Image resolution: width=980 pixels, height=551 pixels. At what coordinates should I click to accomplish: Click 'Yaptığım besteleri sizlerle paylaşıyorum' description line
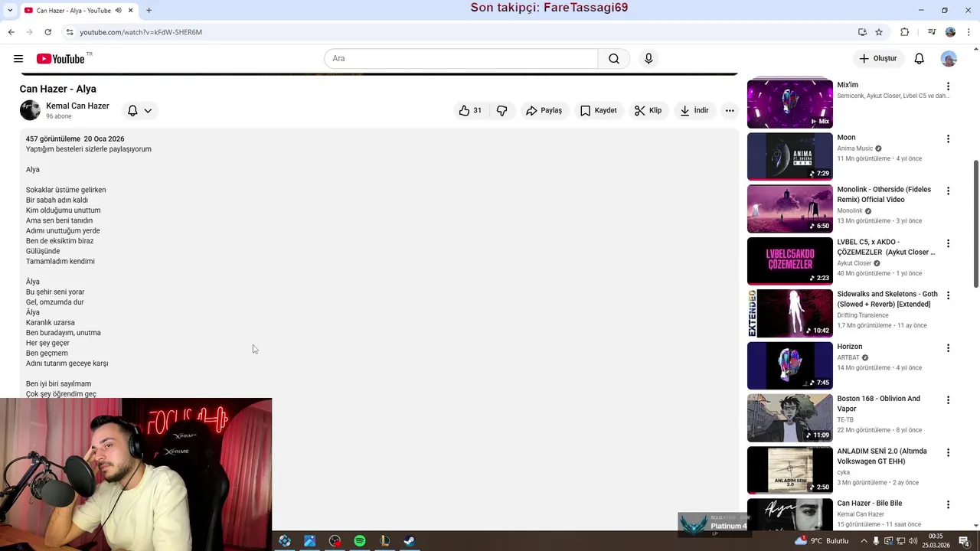[89, 149]
